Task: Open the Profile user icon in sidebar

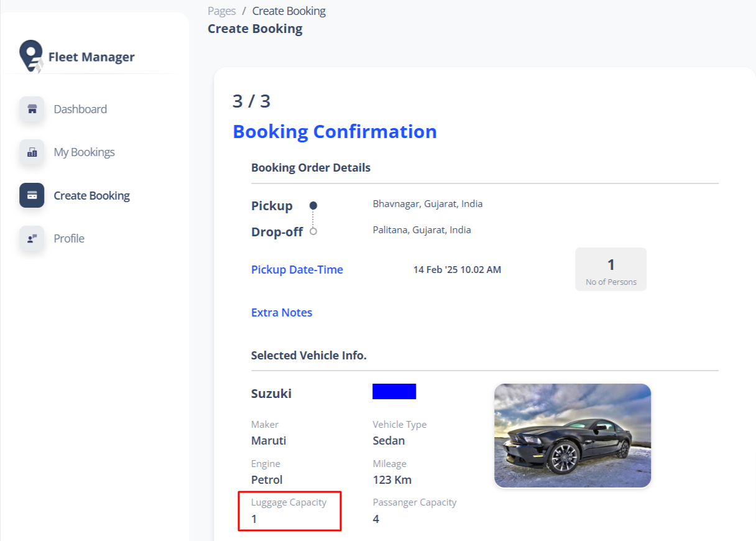Action: coord(32,239)
